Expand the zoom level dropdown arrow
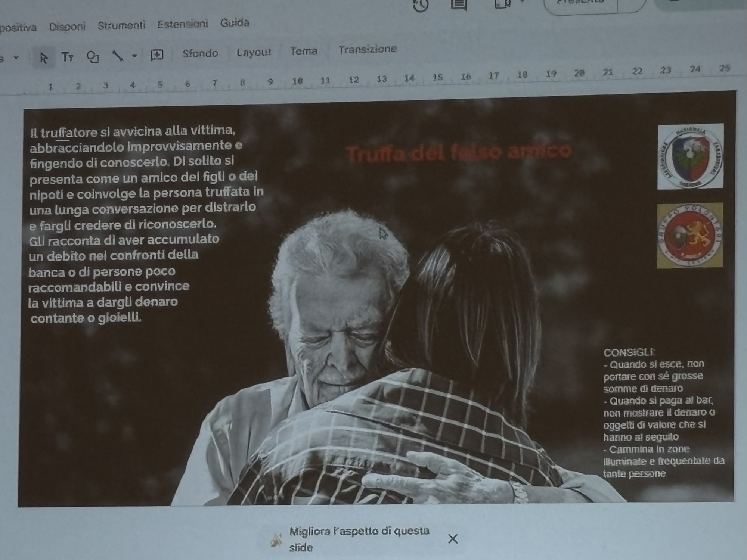747x560 pixels. click(x=16, y=57)
